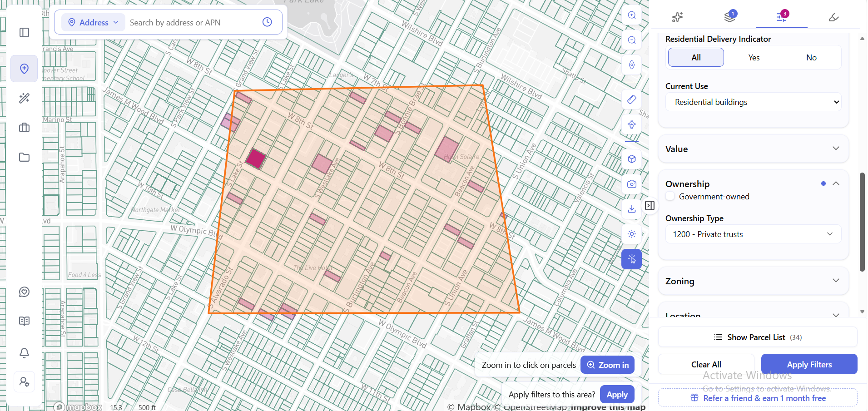Image resolution: width=868 pixels, height=411 pixels.
Task: Expand the Location filter section
Action: click(754, 315)
